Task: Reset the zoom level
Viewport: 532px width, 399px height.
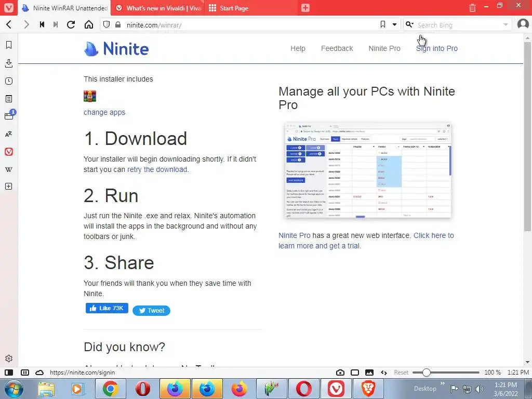Action: [401, 373]
